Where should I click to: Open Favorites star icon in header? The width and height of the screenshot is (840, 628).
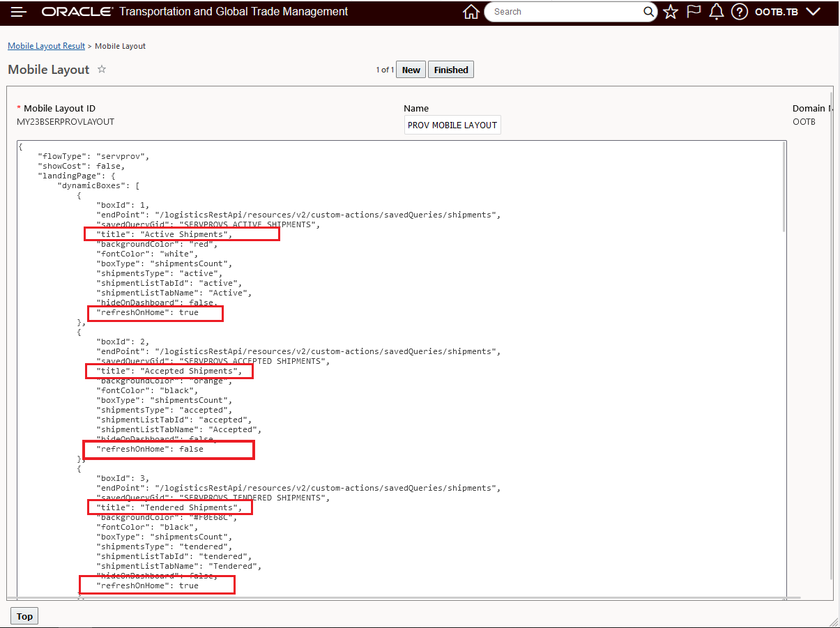coord(671,12)
